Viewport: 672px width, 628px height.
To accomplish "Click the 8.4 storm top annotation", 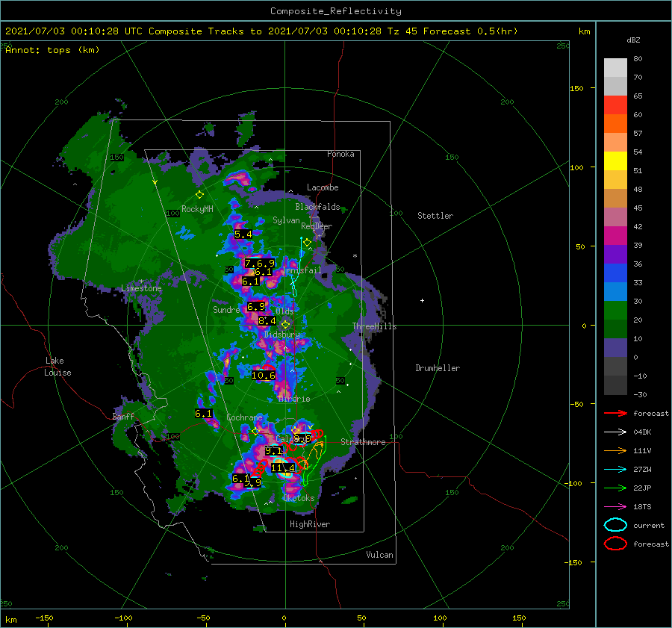I will pos(267,320).
